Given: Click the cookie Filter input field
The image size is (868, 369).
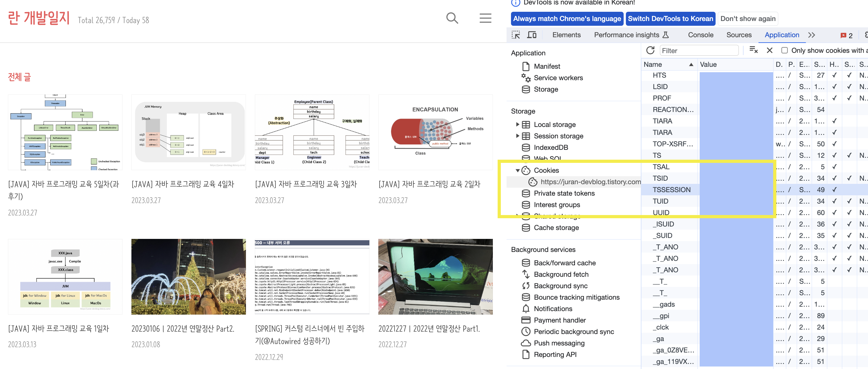Looking at the screenshot, I should pyautogui.click(x=699, y=51).
